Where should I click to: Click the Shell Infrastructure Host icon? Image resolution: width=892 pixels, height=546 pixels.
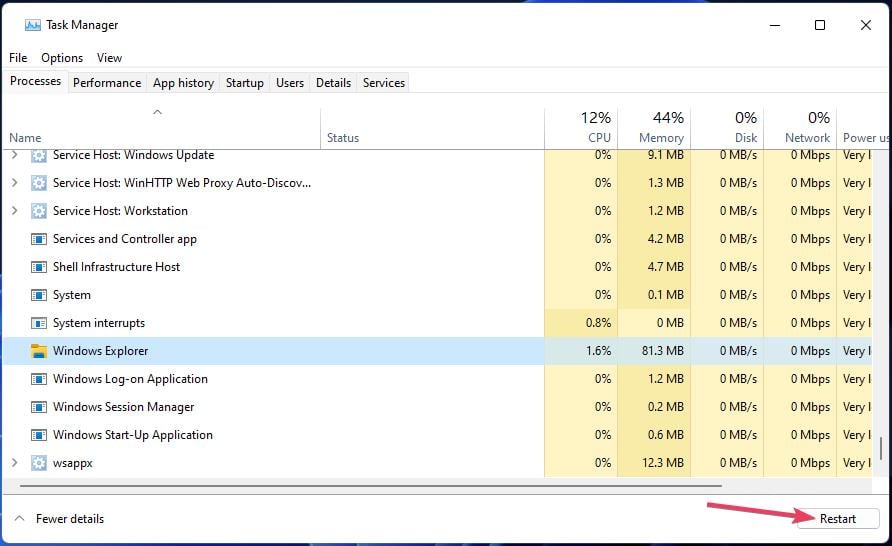pos(39,267)
